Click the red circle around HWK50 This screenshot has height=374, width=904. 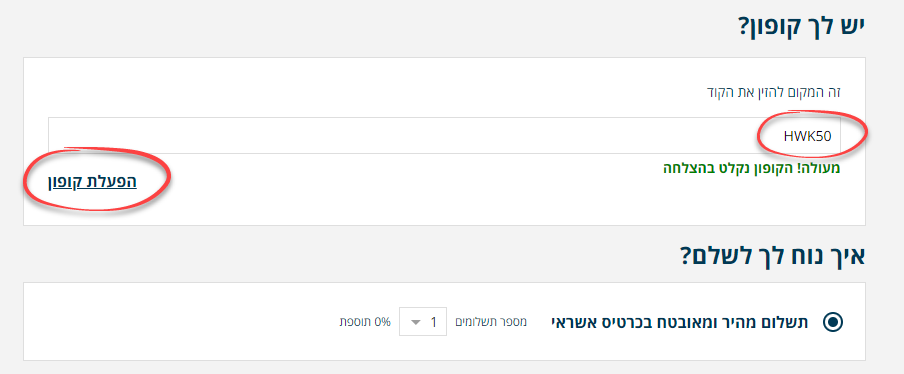(812, 135)
